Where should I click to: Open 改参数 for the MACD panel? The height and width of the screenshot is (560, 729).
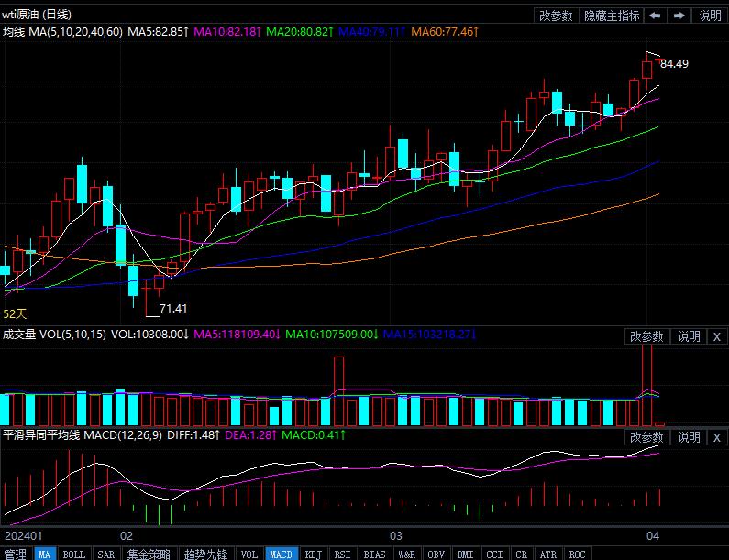(646, 437)
